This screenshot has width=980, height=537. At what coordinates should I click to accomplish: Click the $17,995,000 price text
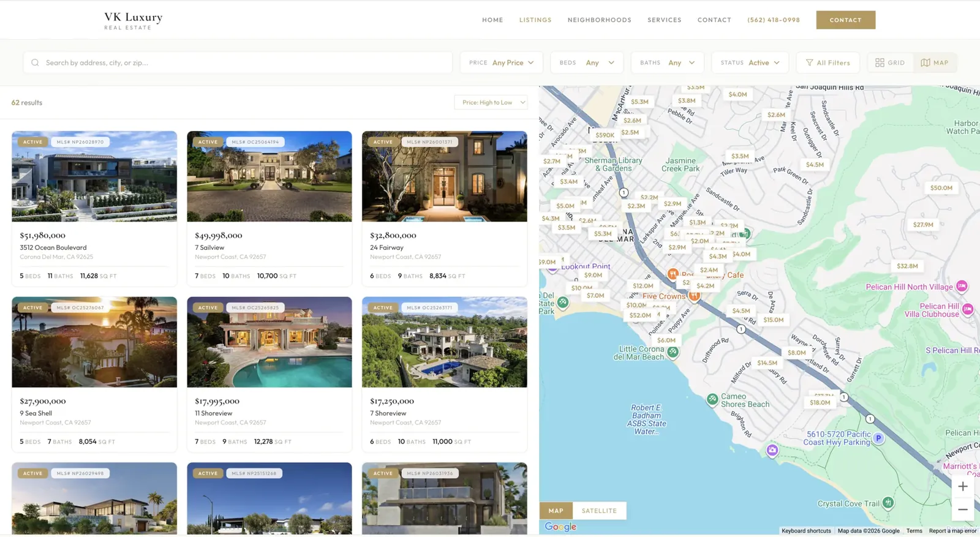pos(217,401)
